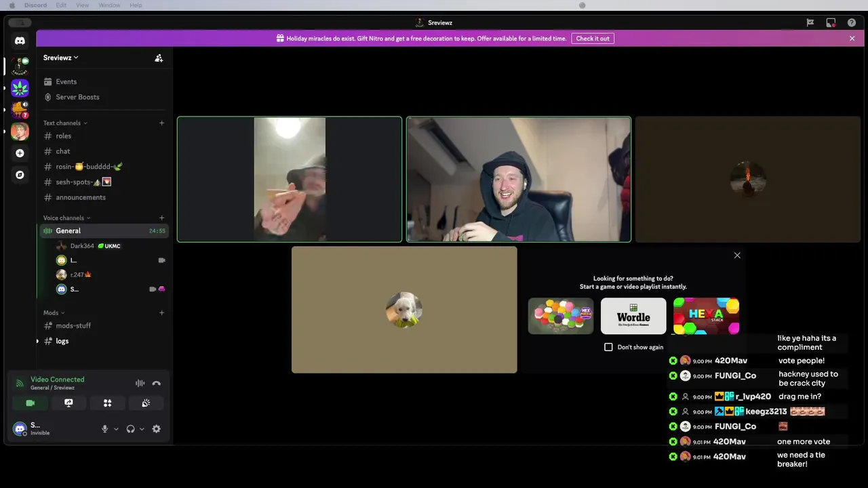Image resolution: width=868 pixels, height=488 pixels.
Task: Open own user profile avatar in panel
Action: (20, 429)
